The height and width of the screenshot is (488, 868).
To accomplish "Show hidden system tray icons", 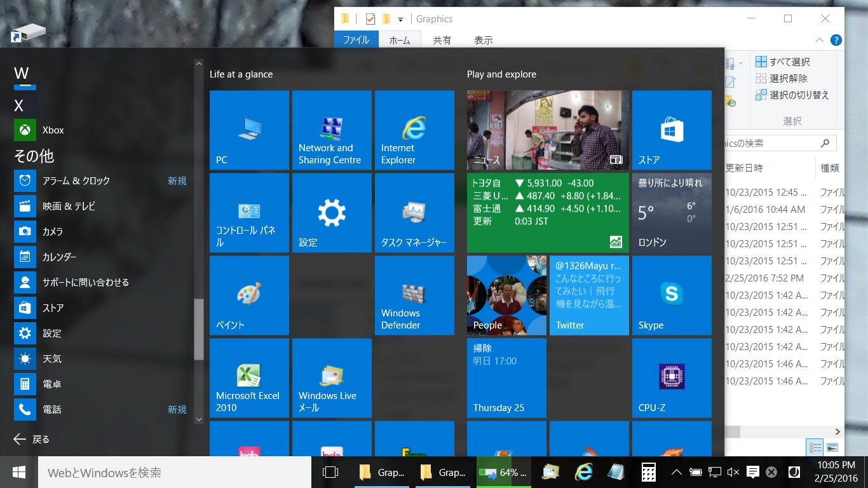I will [677, 472].
